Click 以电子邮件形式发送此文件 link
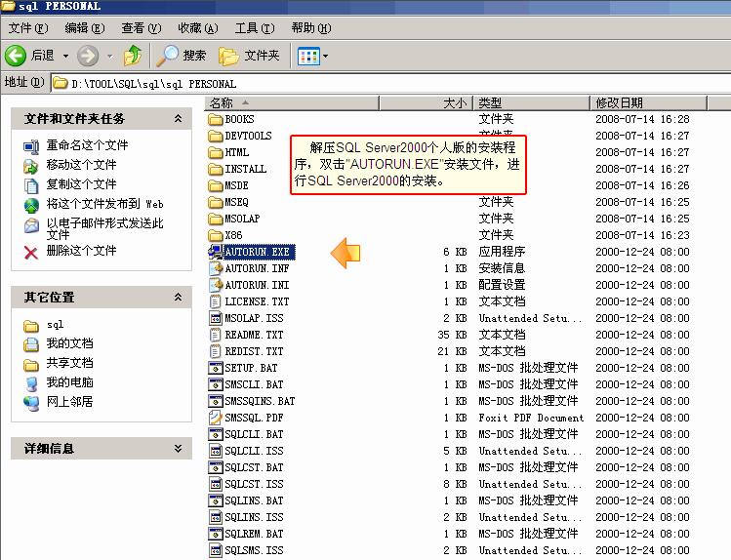731x560 pixels. [104, 228]
